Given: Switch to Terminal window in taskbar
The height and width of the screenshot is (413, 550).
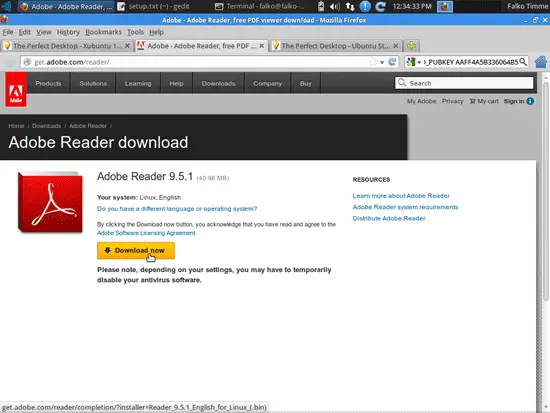Looking at the screenshot, I should click(260, 6).
